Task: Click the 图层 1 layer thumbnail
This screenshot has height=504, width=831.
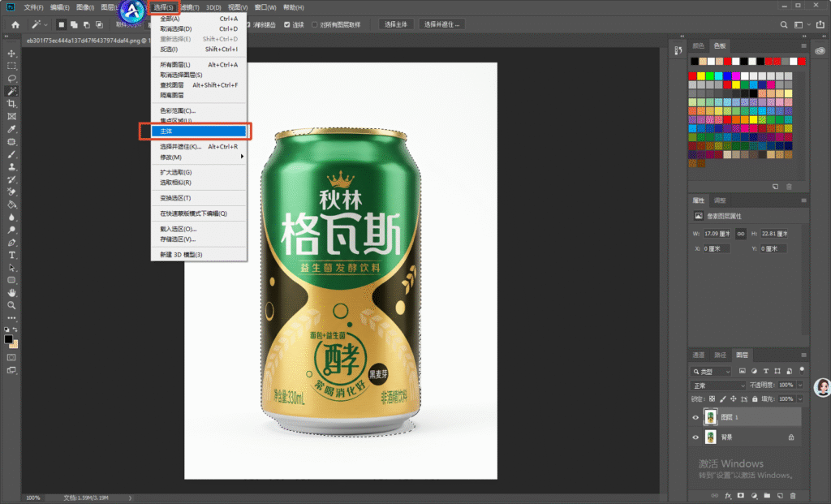Action: 711,417
